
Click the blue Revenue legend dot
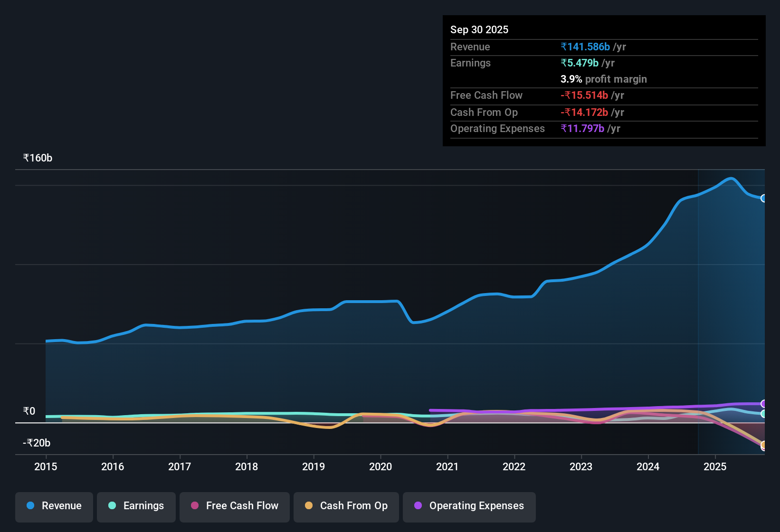(x=30, y=506)
